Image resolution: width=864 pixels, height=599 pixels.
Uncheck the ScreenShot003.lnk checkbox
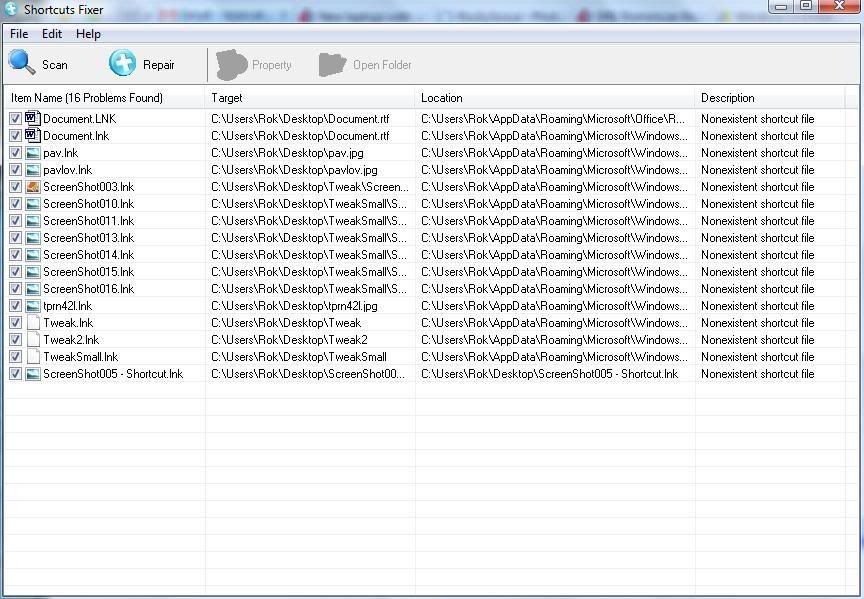15,187
